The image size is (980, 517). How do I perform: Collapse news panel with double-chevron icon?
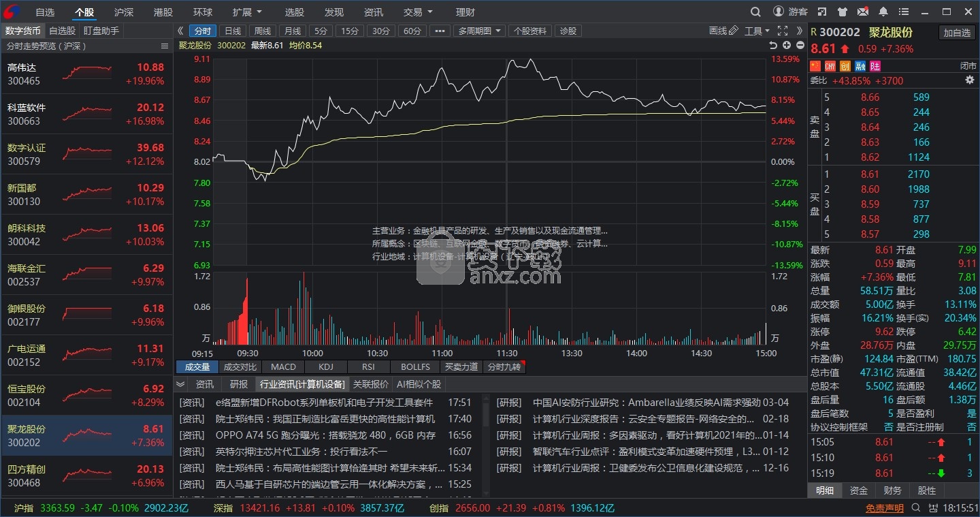click(x=180, y=384)
